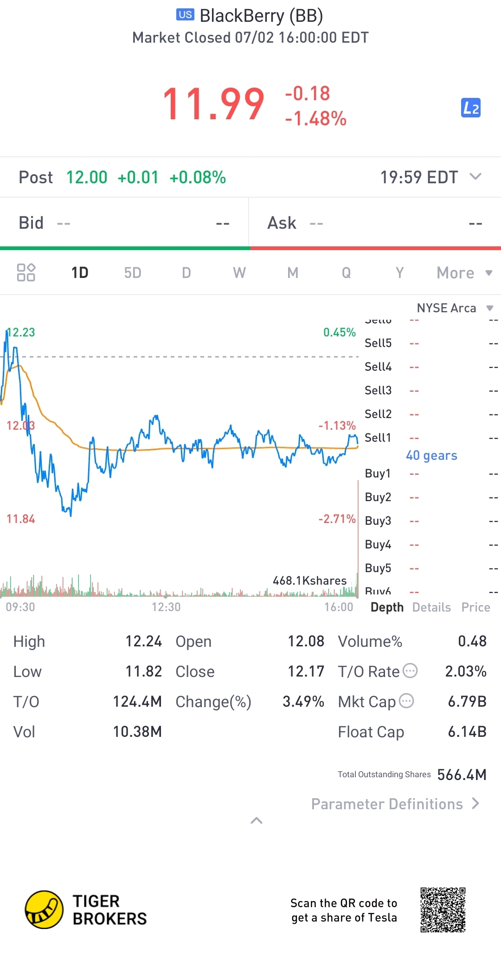
Task: Select the 1D chart tab
Action: click(x=80, y=273)
